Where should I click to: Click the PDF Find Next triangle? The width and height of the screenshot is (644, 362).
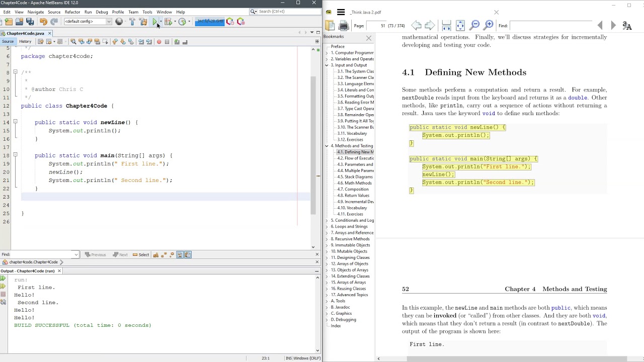click(613, 25)
